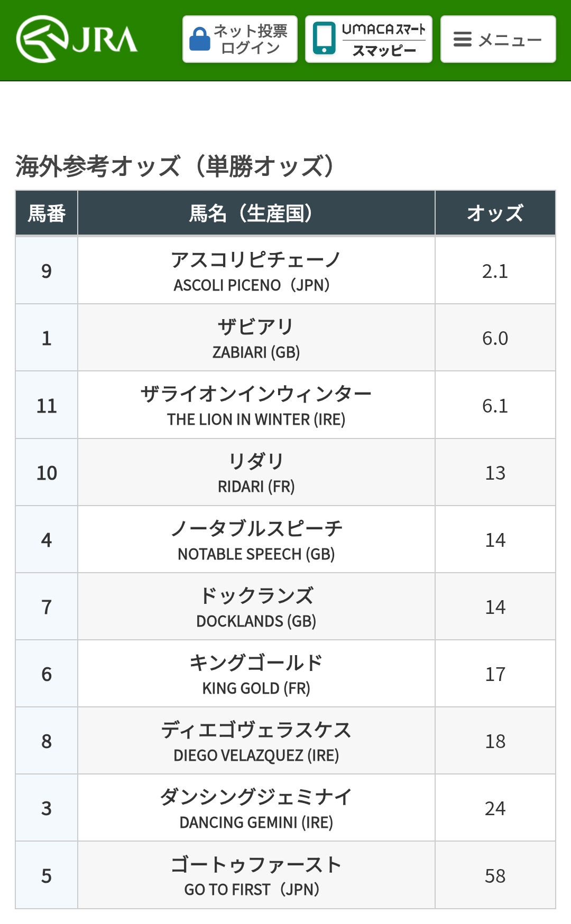
Task: Click the 馬名（生産国） column header
Action: pos(256,213)
